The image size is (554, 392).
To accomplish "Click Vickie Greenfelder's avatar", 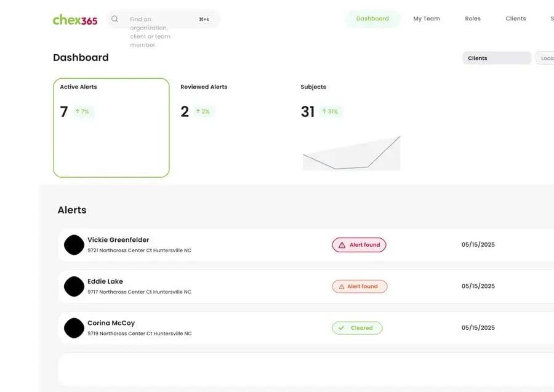I will click(x=74, y=245).
